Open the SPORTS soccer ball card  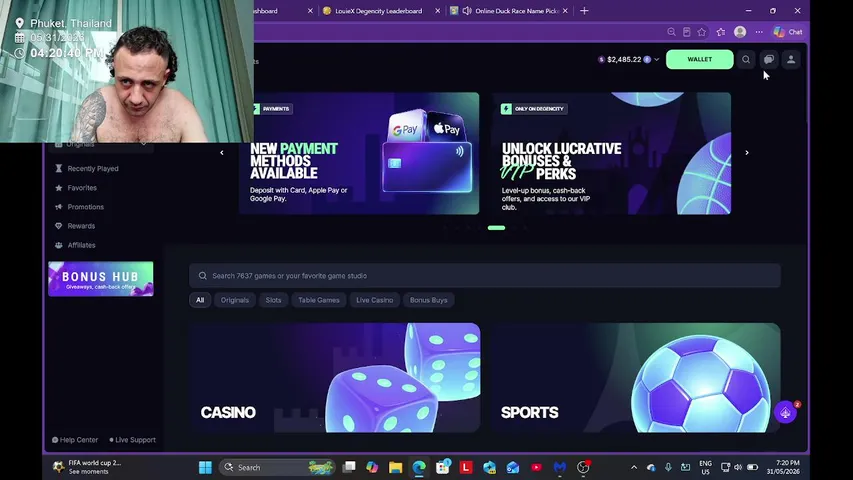[x=634, y=378]
